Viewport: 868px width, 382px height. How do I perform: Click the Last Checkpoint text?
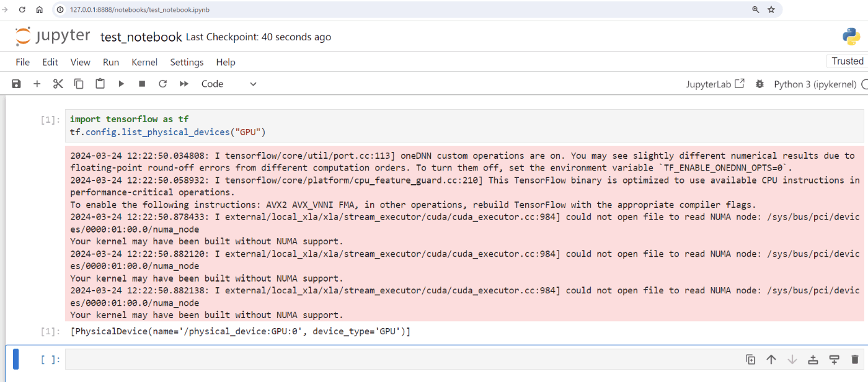click(259, 37)
